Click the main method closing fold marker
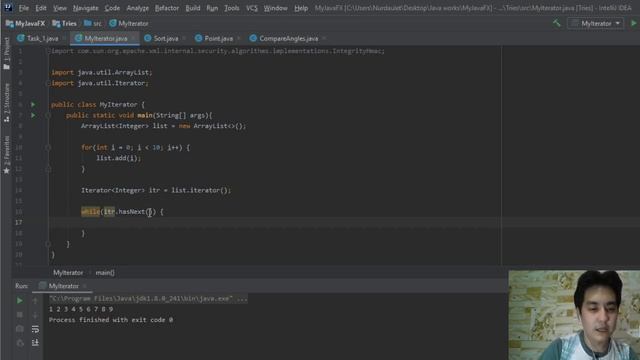This screenshot has height=360, width=640. click(48, 244)
